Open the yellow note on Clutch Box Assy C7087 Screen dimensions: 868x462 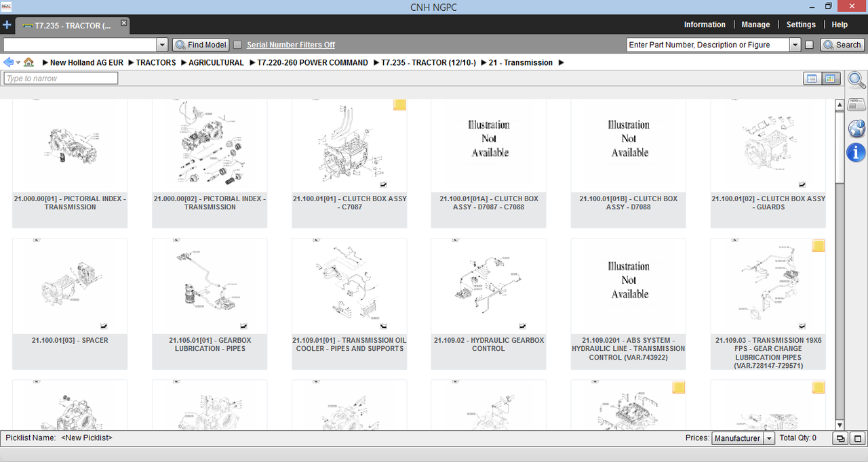pyautogui.click(x=400, y=104)
